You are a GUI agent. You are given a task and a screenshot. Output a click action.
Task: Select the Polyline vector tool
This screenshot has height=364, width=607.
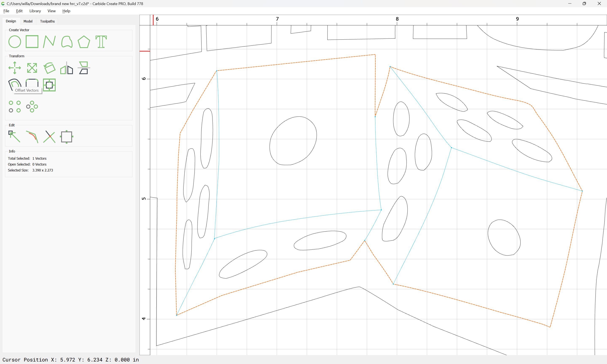49,42
